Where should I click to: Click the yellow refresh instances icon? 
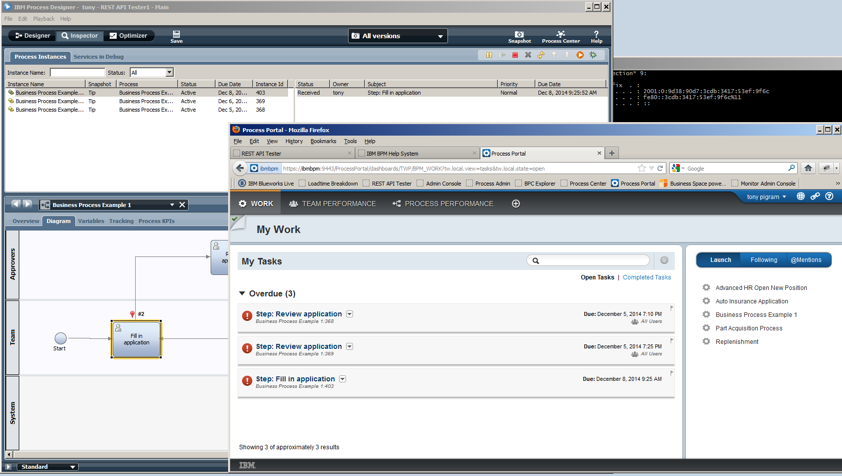coord(541,55)
